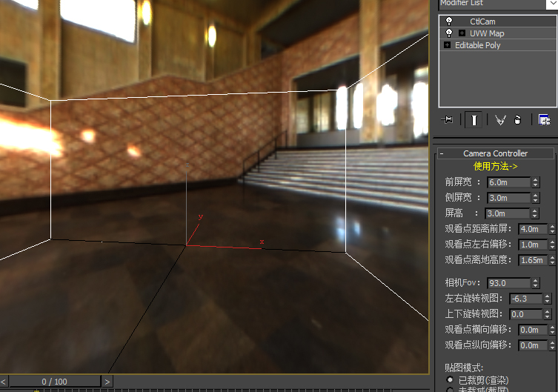Click the 0 / 100 time slider

click(54, 382)
